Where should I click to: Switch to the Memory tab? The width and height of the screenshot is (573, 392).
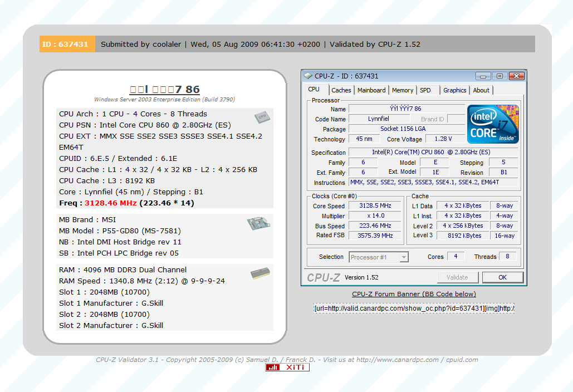[403, 90]
